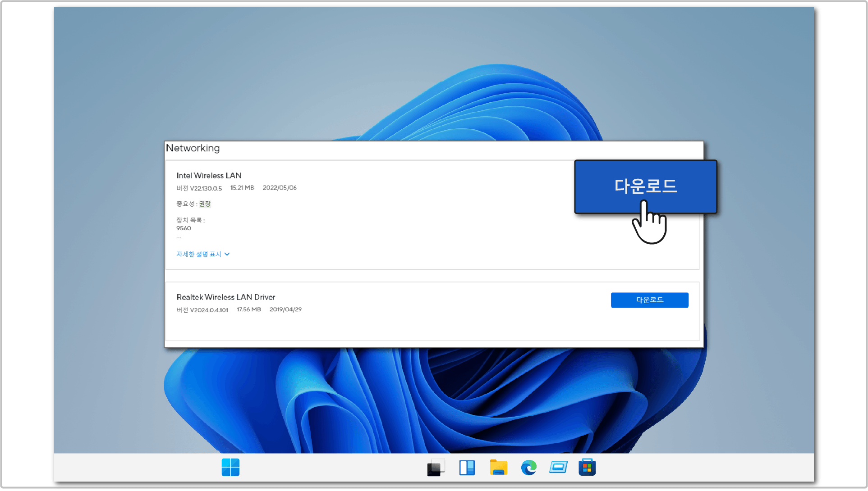The width and height of the screenshot is (868, 491).
Task: Click chevron next to 자세한 설명 표시
Action: pos(227,255)
